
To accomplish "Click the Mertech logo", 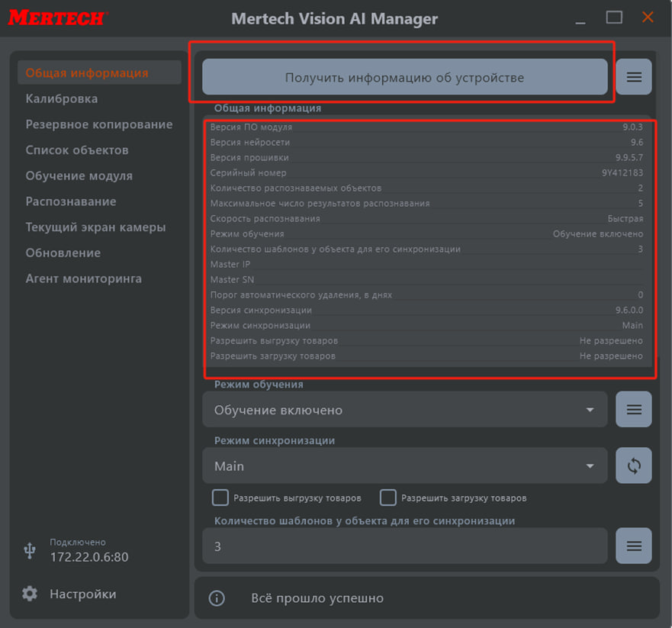I will pos(57,18).
